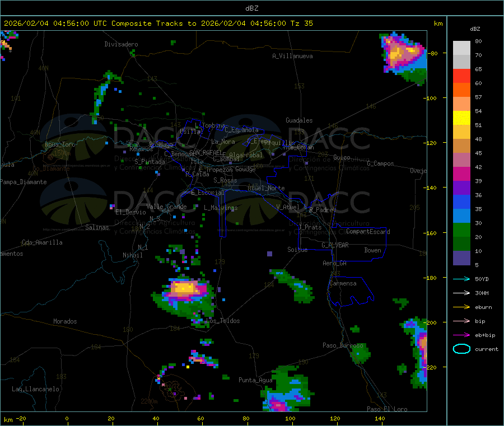The width and height of the screenshot is (504, 426).
Task: Click the 20 dBZ green swatch
Action: [x=461, y=230]
